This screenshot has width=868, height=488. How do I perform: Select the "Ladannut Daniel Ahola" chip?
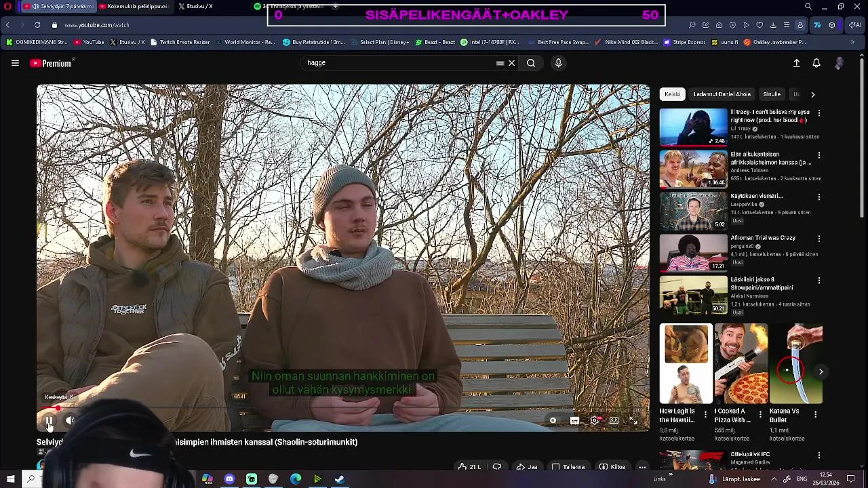(x=722, y=94)
